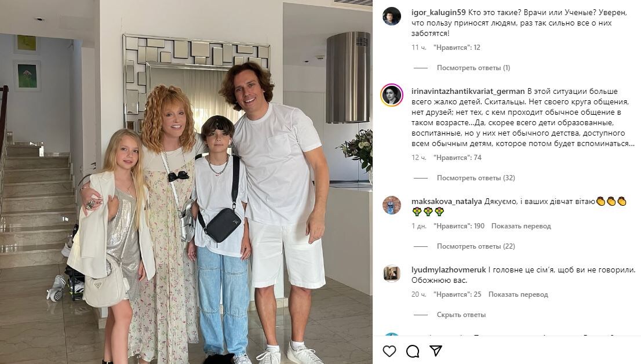
Task: Show translation of maksakova_natalya comment
Action: (521, 226)
